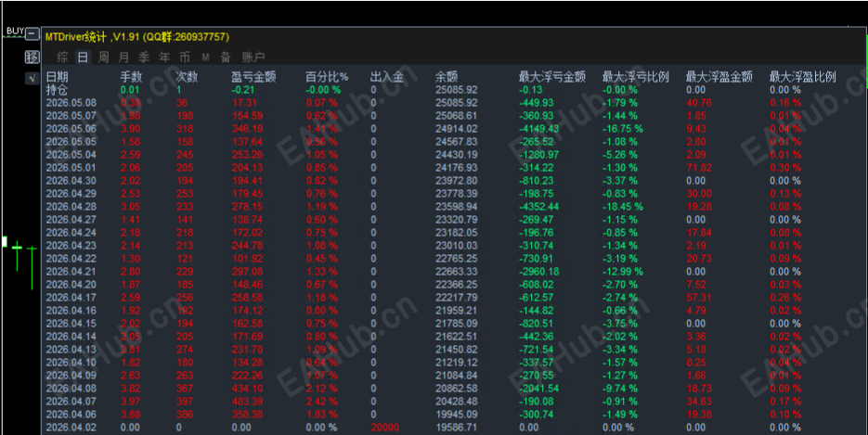Select the 2026.04.08 date row

point(71,389)
